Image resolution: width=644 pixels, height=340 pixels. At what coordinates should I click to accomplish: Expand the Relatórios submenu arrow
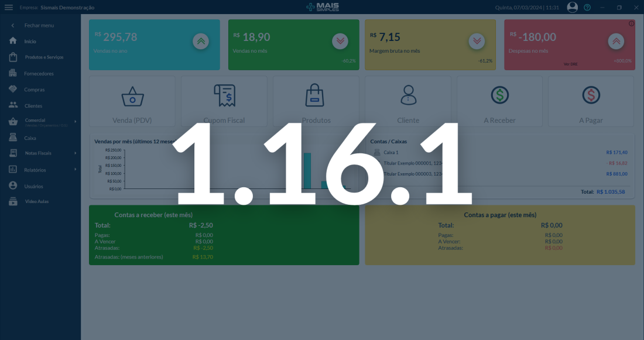point(75,169)
